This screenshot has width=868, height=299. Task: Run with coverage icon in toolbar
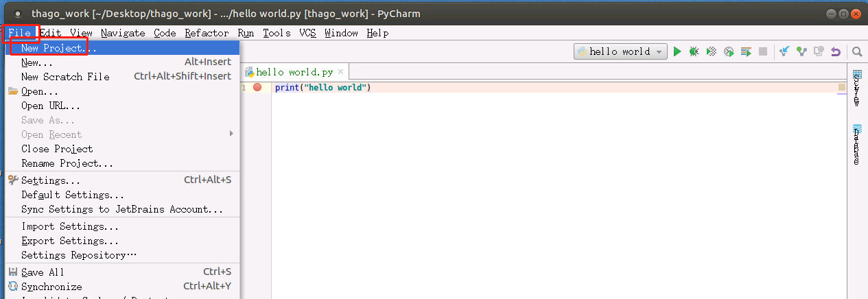tap(712, 51)
